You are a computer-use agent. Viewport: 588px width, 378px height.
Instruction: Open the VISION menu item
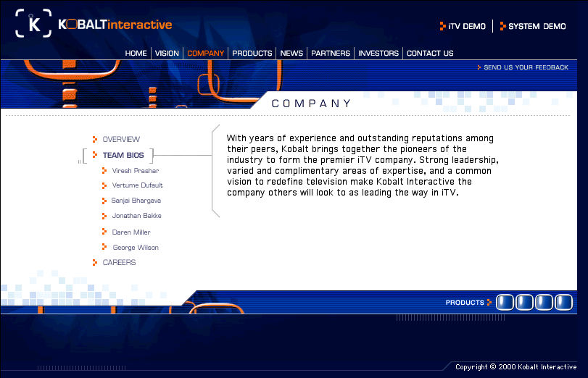click(x=167, y=53)
